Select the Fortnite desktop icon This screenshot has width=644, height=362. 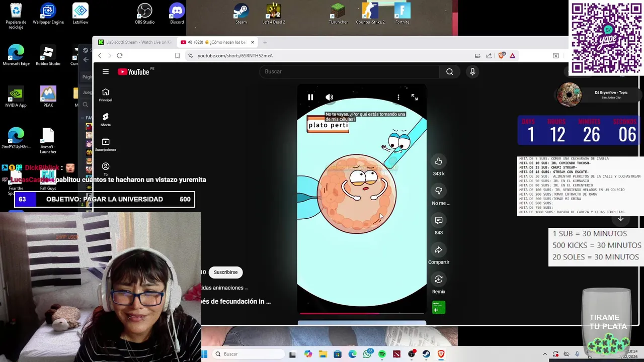click(x=403, y=14)
